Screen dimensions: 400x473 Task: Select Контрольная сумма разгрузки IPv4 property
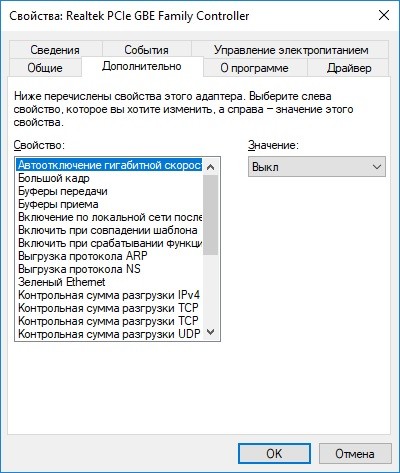click(x=109, y=295)
